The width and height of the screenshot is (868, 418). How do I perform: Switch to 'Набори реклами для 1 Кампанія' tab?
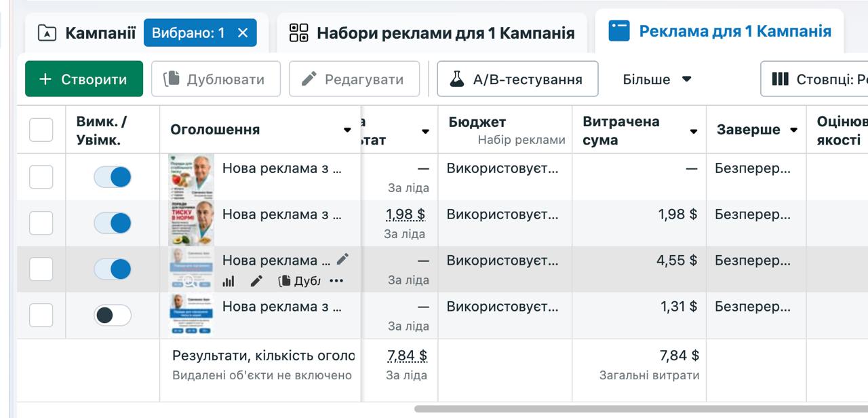[x=432, y=33]
